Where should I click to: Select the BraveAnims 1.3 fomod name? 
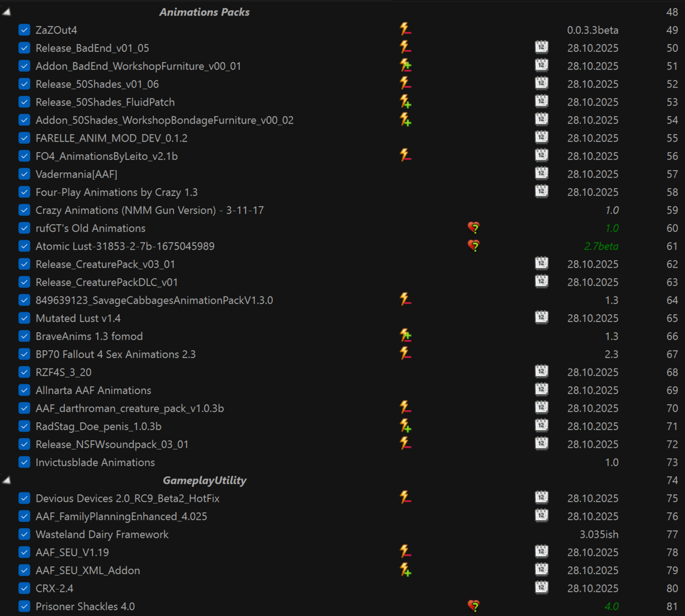pos(89,337)
